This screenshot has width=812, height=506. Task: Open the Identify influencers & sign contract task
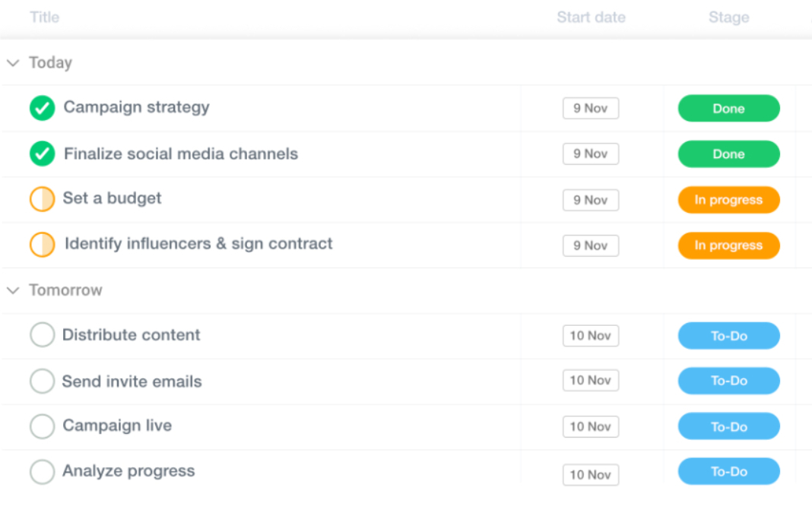tap(198, 244)
